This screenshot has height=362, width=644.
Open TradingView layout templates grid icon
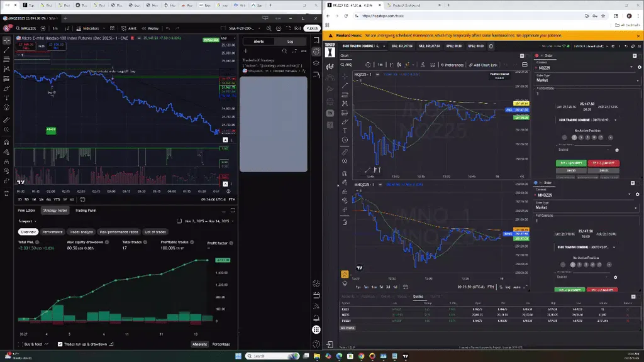[112, 28]
